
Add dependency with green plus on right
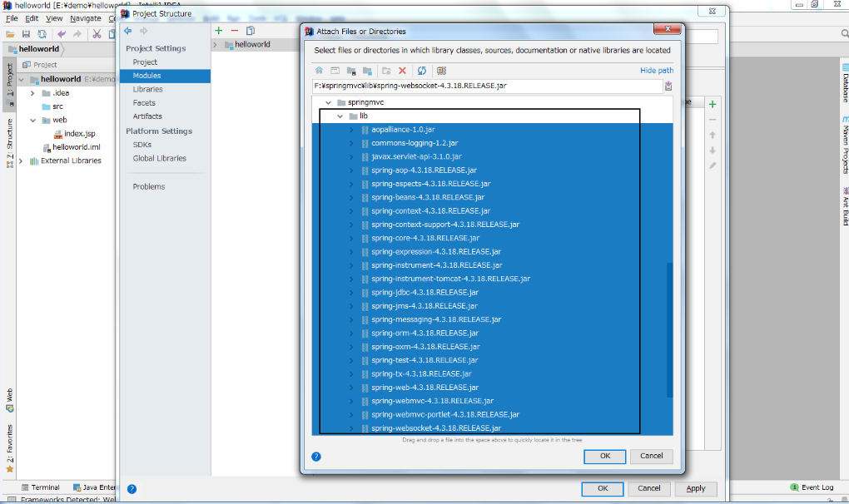point(712,104)
